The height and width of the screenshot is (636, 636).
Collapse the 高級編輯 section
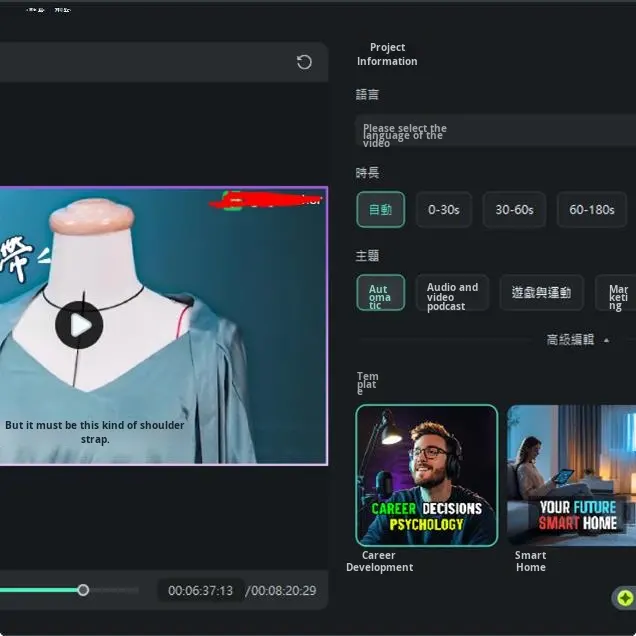click(570, 340)
